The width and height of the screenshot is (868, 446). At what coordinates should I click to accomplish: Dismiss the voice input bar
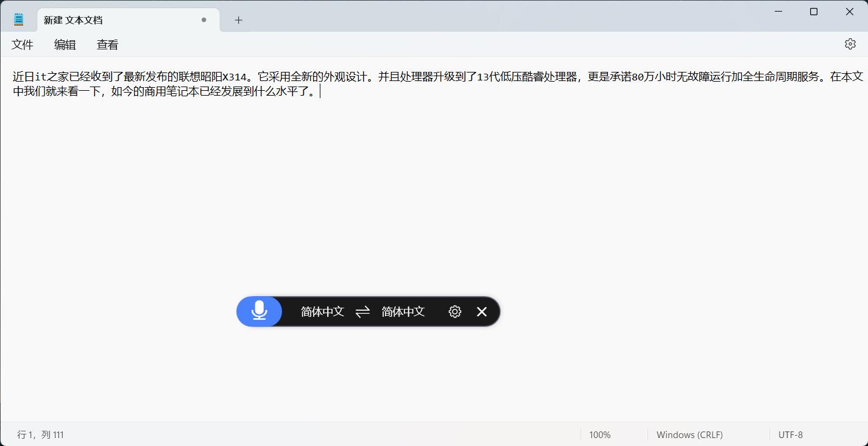point(481,311)
